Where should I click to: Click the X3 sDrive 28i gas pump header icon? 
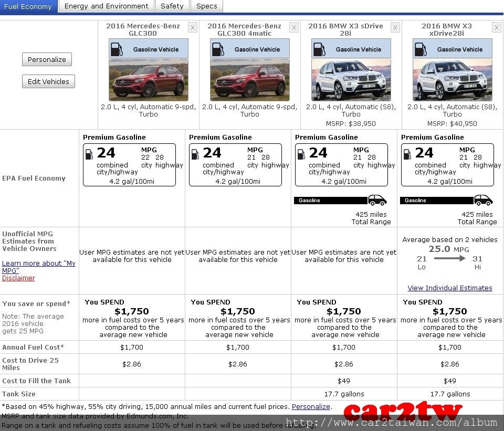click(x=319, y=49)
